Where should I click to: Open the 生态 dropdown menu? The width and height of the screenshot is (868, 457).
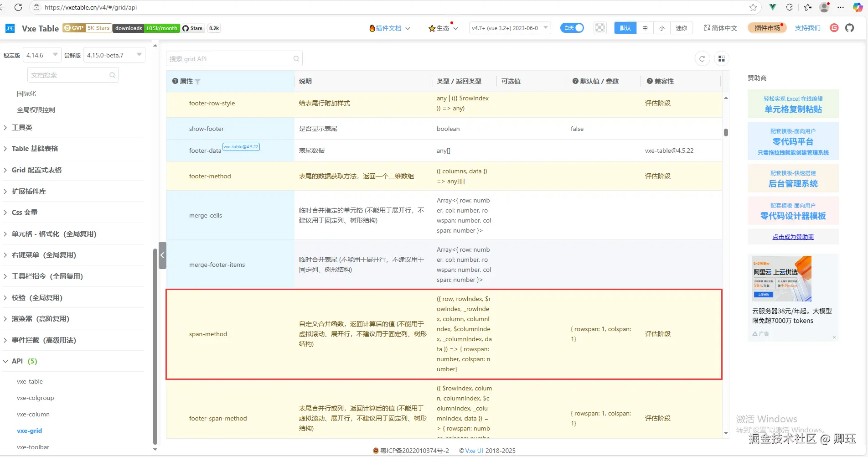tap(443, 28)
